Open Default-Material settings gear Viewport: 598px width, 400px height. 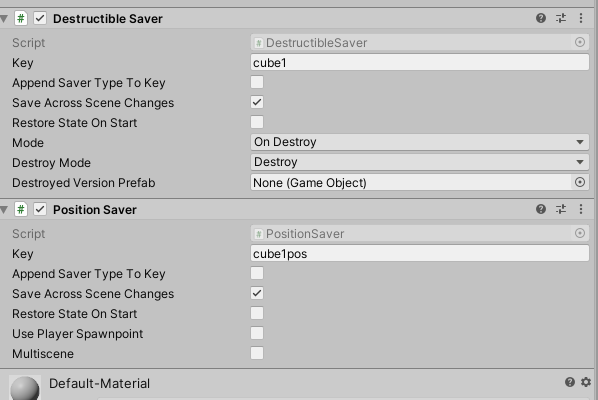[586, 382]
